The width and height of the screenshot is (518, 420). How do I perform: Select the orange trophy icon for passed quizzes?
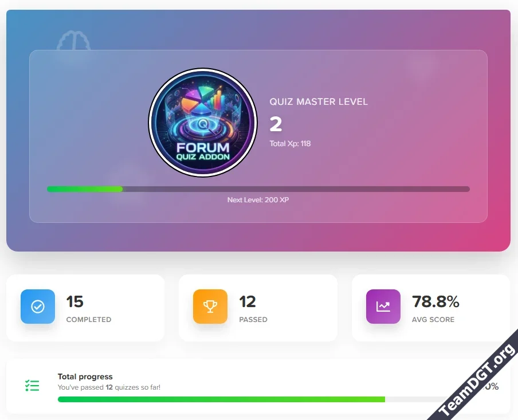point(210,307)
